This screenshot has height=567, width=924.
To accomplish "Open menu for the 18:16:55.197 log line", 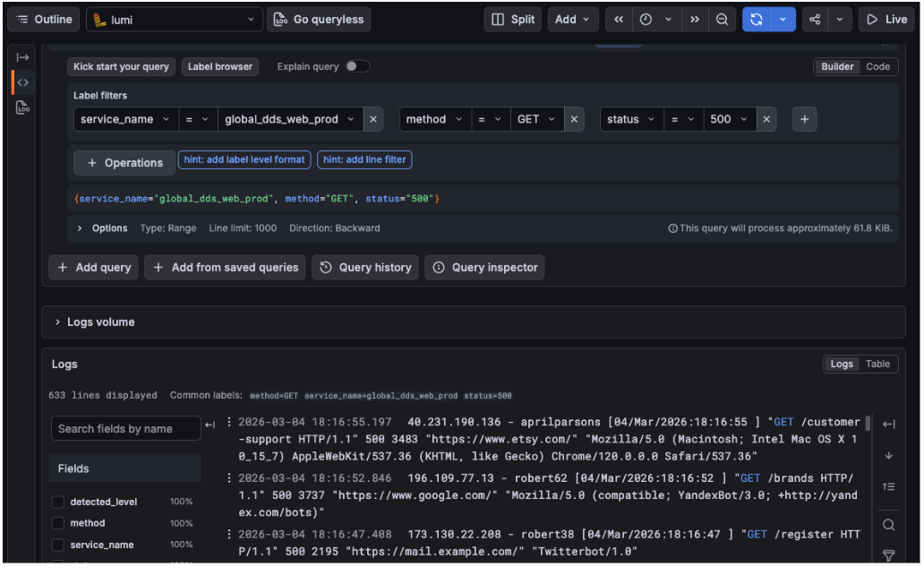I will click(229, 422).
